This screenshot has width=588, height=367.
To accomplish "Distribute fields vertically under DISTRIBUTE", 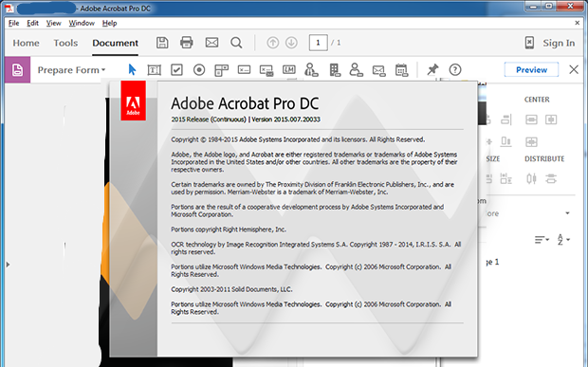I will pos(551,178).
